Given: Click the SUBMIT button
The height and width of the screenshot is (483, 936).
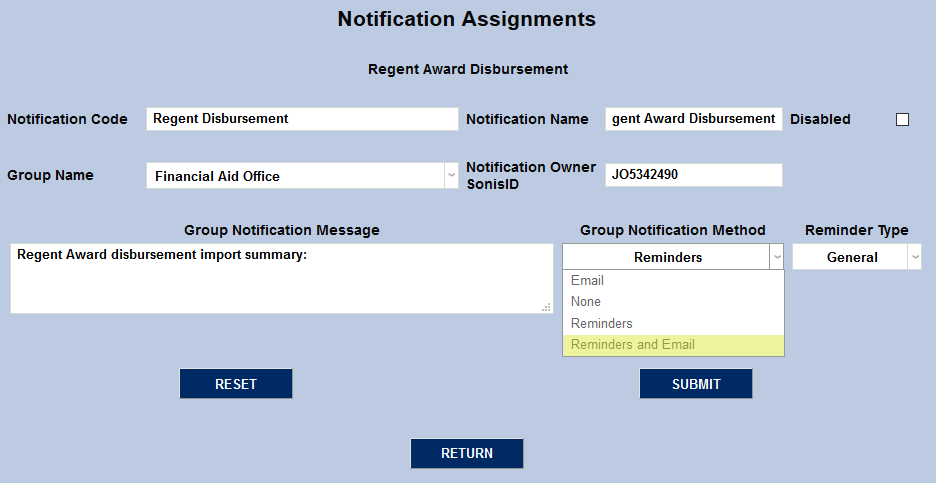Looking at the screenshot, I should (x=695, y=383).
